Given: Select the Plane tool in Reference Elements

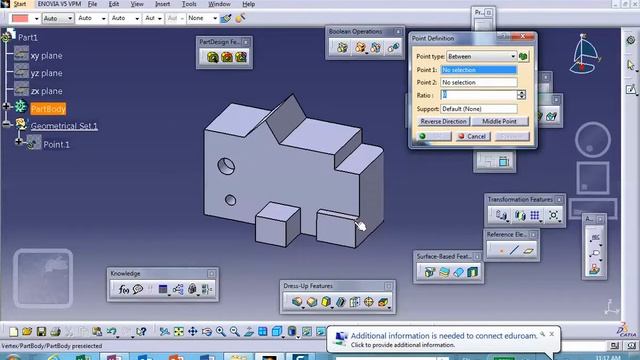Looking at the screenshot, I should click(x=529, y=250).
